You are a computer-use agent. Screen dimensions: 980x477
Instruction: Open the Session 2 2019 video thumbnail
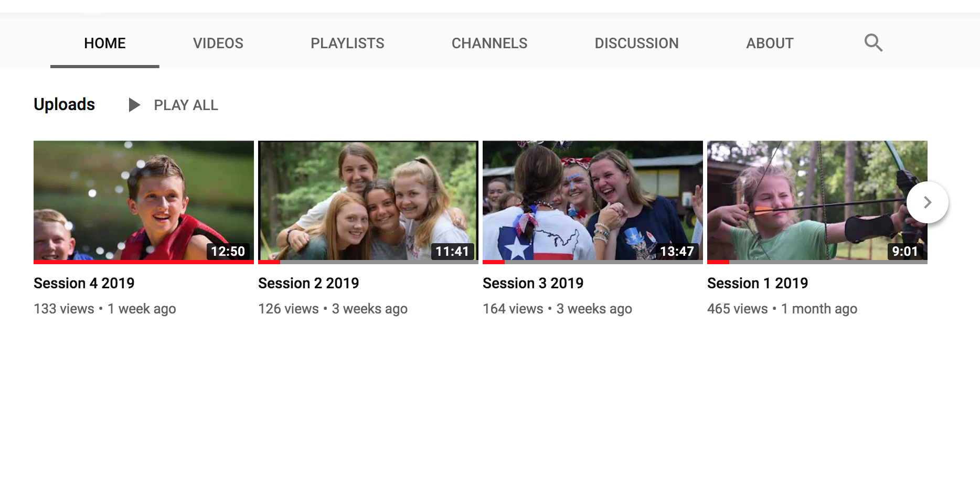tap(368, 201)
